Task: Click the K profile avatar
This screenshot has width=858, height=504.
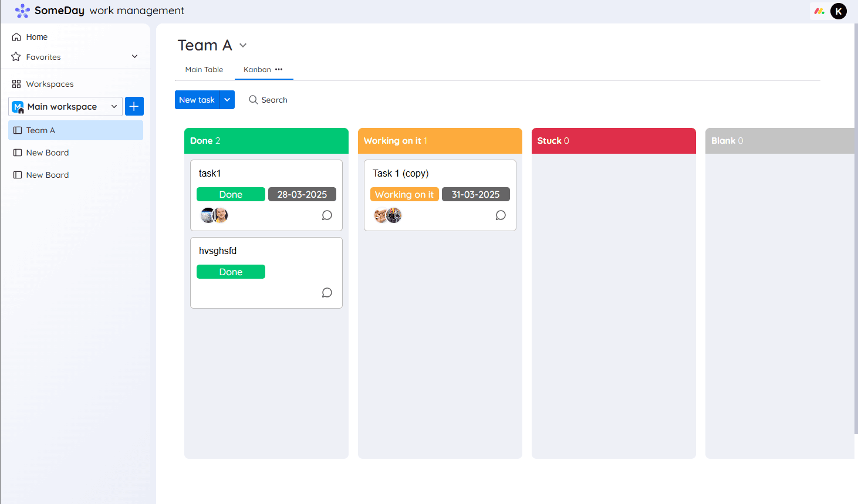Action: click(839, 11)
